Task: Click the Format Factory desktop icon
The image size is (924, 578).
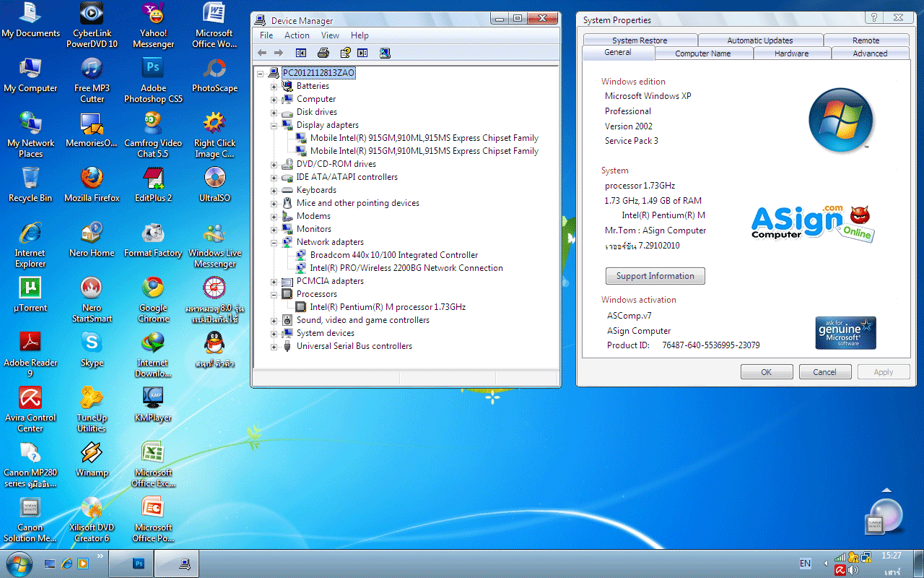Action: [153, 240]
